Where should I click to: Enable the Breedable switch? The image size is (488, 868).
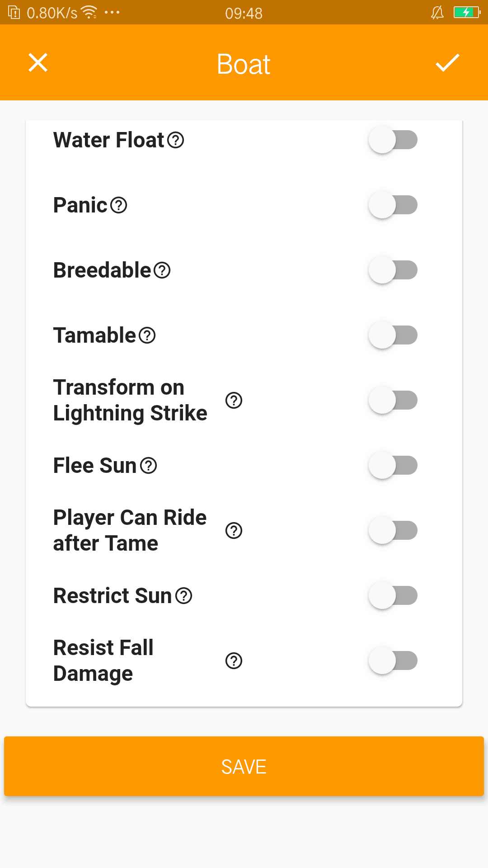[393, 270]
